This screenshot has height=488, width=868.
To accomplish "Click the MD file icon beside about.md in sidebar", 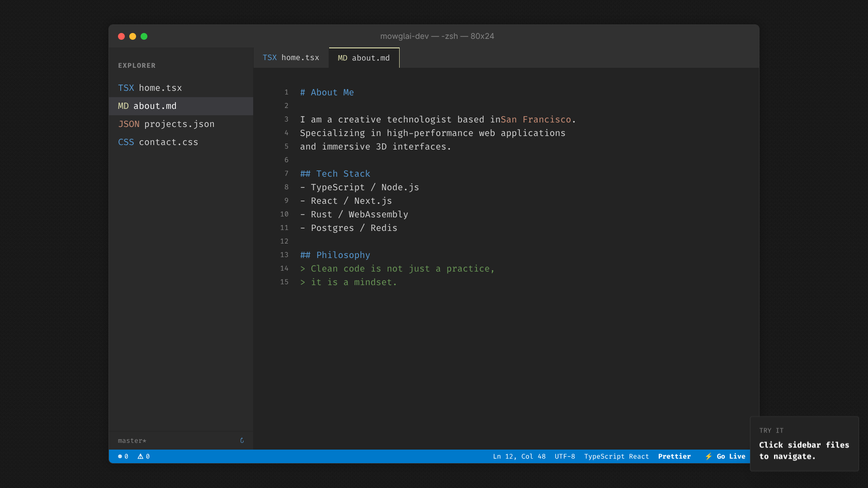I will click(124, 106).
